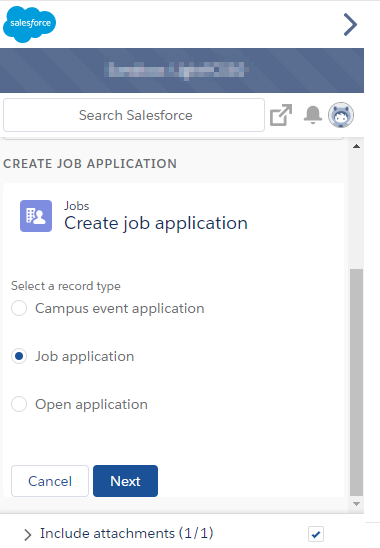Toggle the Include attachments checkbox
The image size is (380, 548).
[x=316, y=534]
